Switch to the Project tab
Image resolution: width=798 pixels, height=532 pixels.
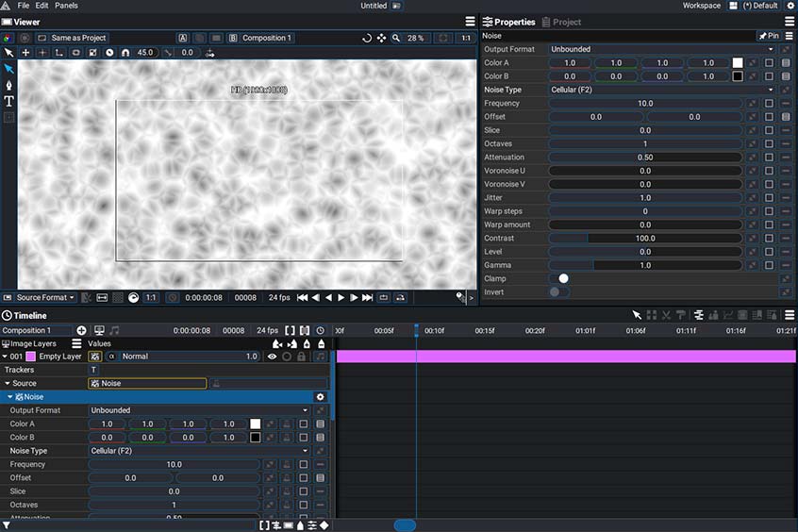click(561, 22)
